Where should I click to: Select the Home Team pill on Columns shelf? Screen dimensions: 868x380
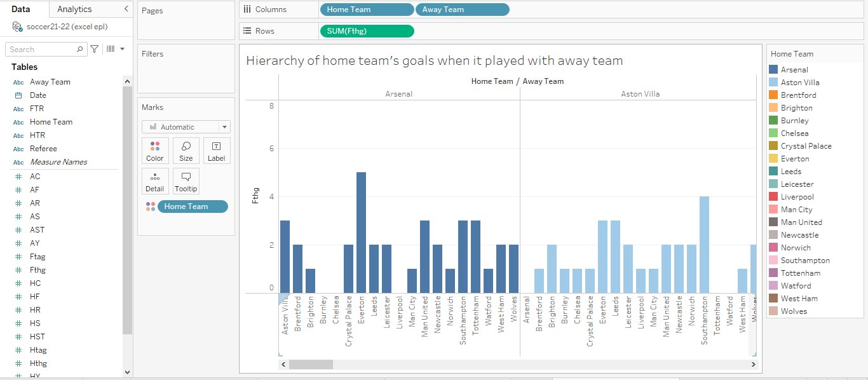pos(367,10)
